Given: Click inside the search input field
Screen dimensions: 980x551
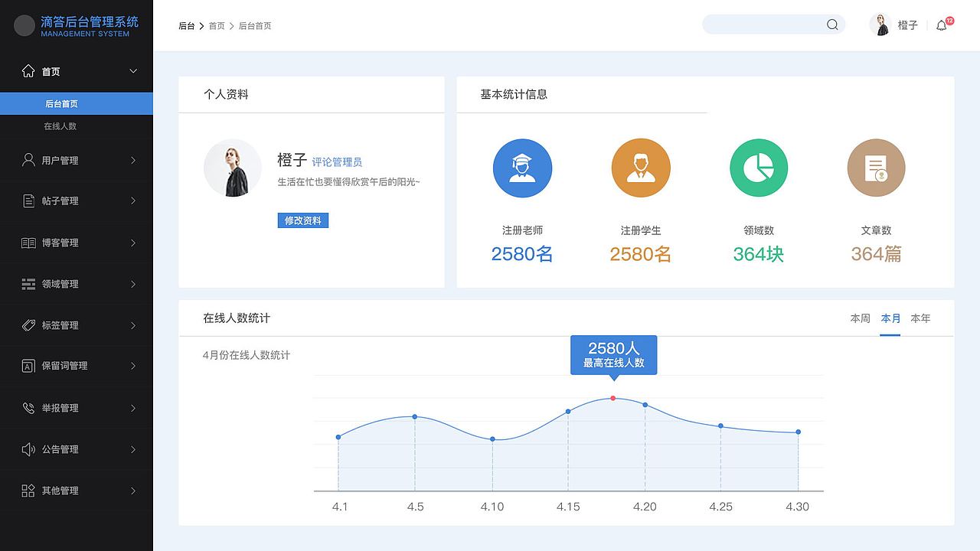Looking at the screenshot, I should [x=766, y=24].
